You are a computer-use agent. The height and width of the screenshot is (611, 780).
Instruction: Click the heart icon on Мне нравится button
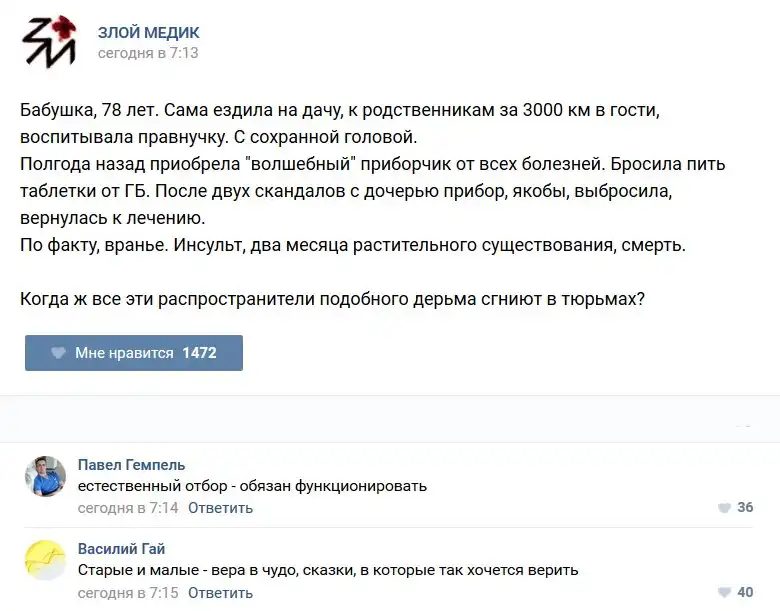point(58,353)
